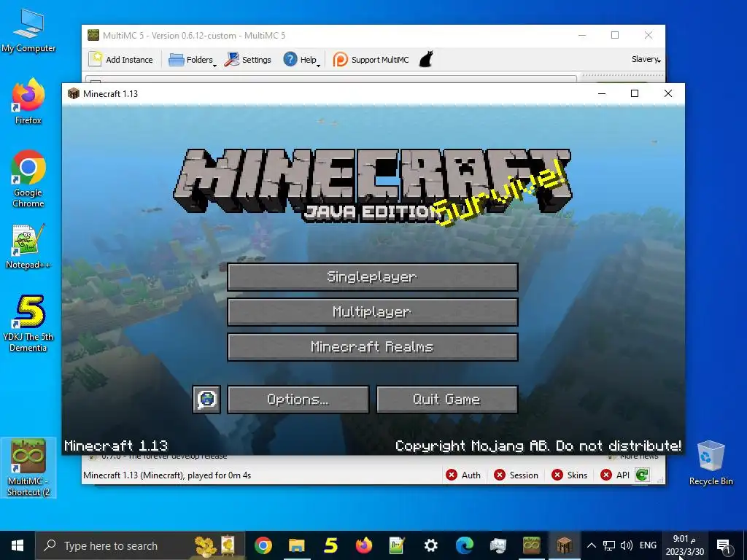Maximize the Minecraft 1.13 window
This screenshot has height=560, width=747.
(635, 93)
